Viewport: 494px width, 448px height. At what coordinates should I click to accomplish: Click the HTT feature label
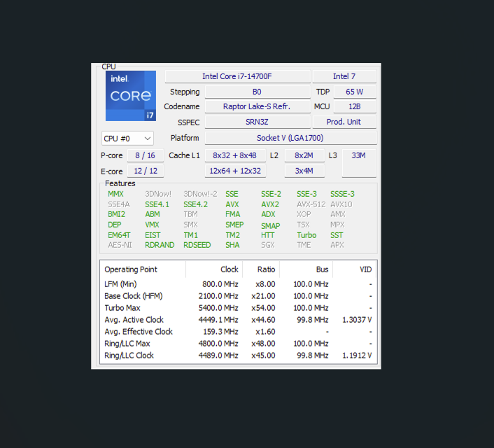pos(267,235)
